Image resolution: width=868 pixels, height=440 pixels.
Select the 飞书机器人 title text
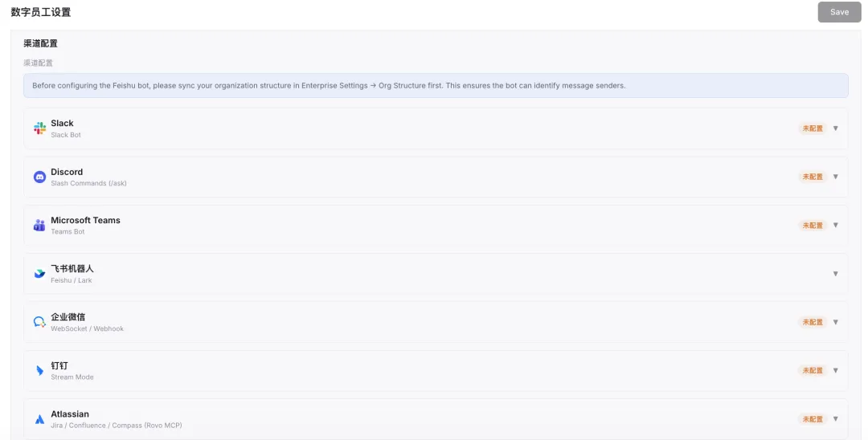point(72,269)
